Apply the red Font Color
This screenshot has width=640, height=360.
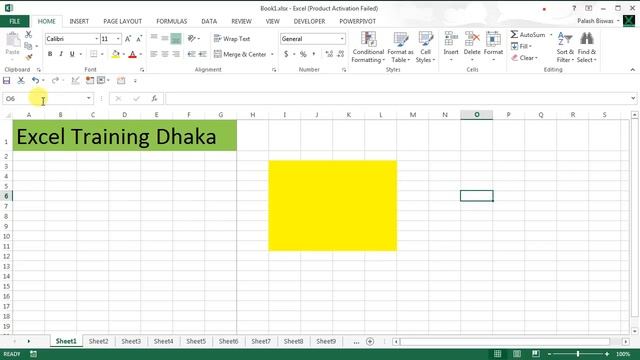(x=132, y=54)
